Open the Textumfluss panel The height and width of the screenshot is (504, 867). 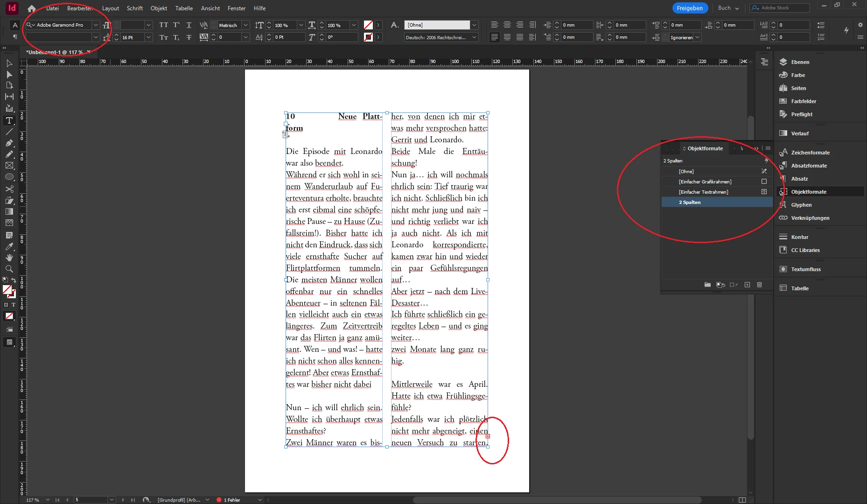805,269
